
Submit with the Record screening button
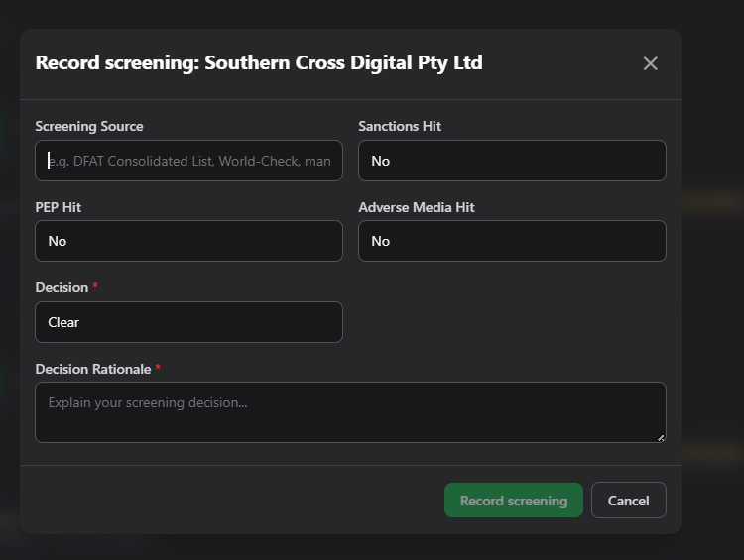(514, 501)
